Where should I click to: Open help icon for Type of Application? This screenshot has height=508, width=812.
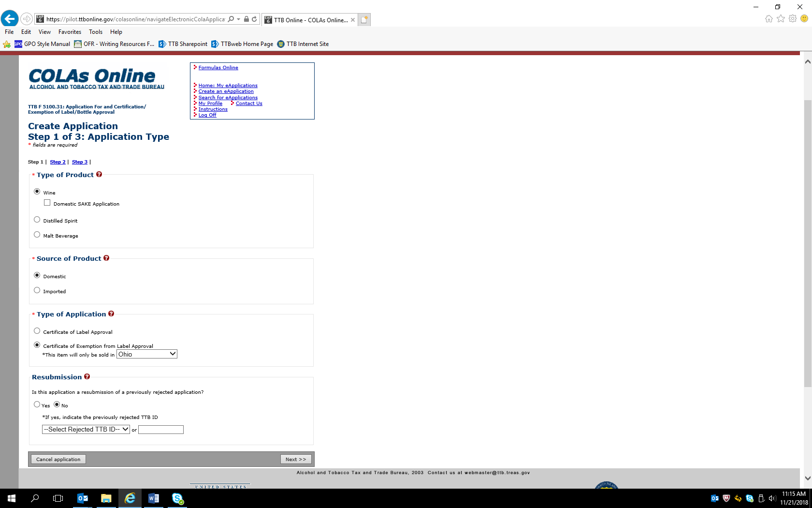click(x=111, y=314)
